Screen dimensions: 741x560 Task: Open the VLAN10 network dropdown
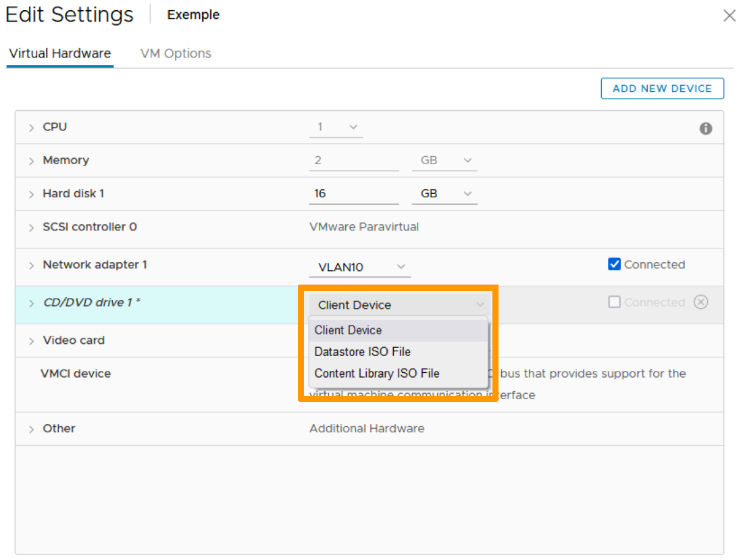361,267
